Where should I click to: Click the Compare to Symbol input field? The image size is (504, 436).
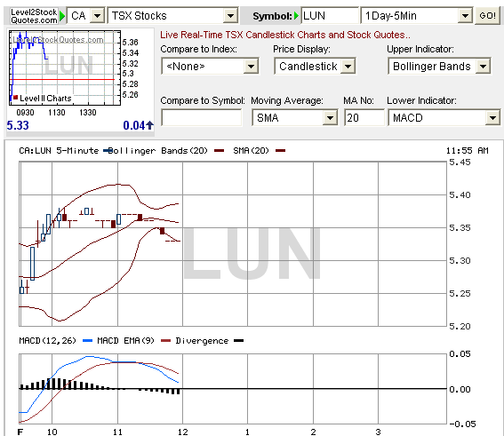[x=202, y=117]
